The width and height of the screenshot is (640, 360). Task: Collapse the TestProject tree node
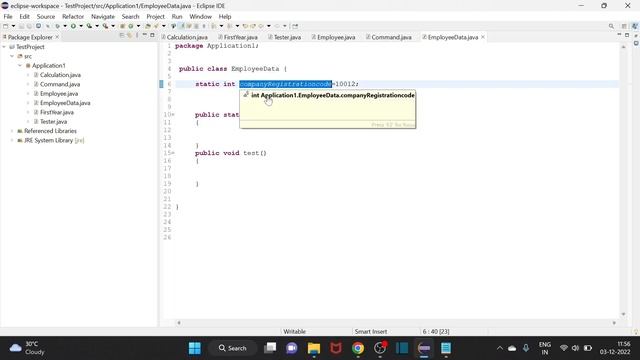(4, 47)
